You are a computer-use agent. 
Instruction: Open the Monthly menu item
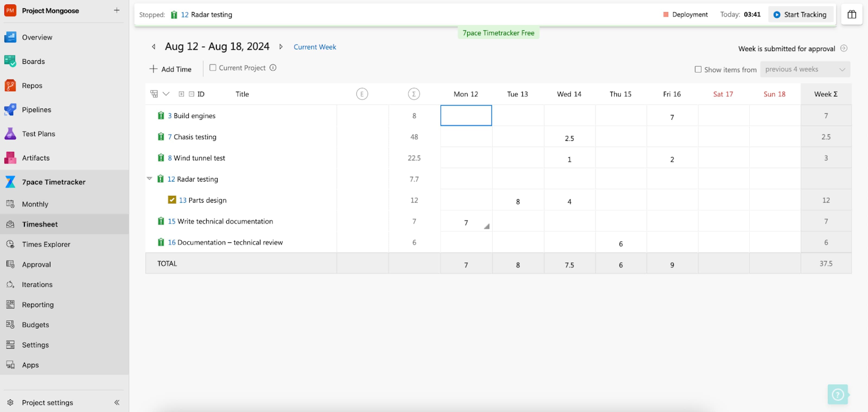click(64, 204)
